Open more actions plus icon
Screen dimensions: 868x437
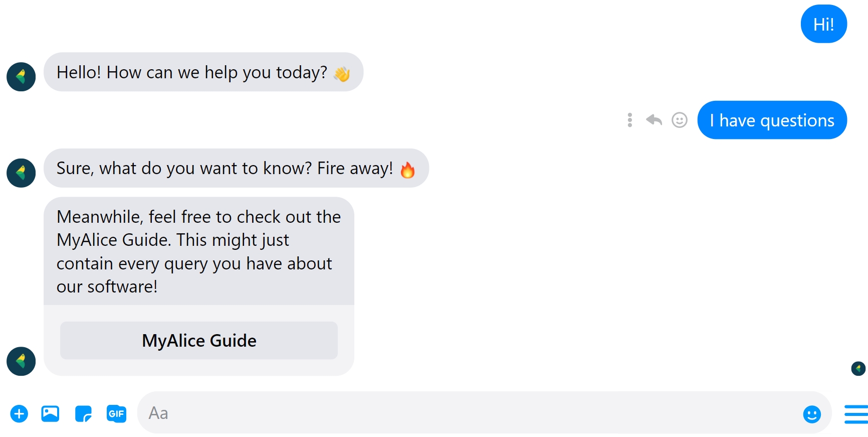[x=19, y=414]
